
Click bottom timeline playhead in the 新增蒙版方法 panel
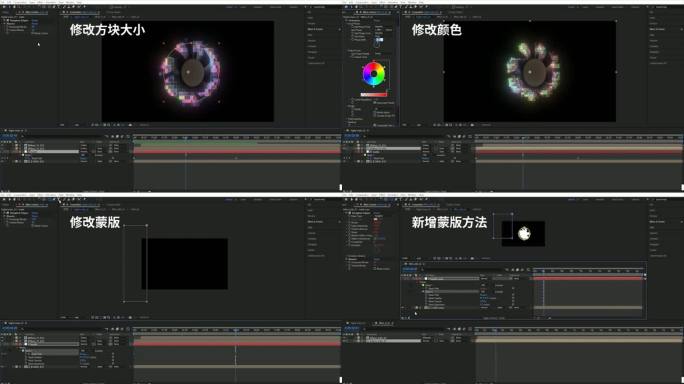[x=495, y=330]
